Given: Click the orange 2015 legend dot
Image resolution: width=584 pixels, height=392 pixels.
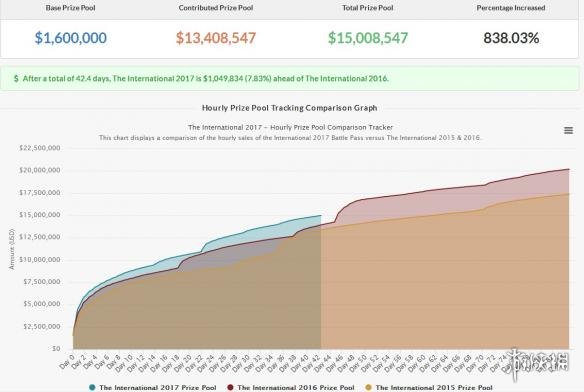Looking at the screenshot, I should [368, 388].
